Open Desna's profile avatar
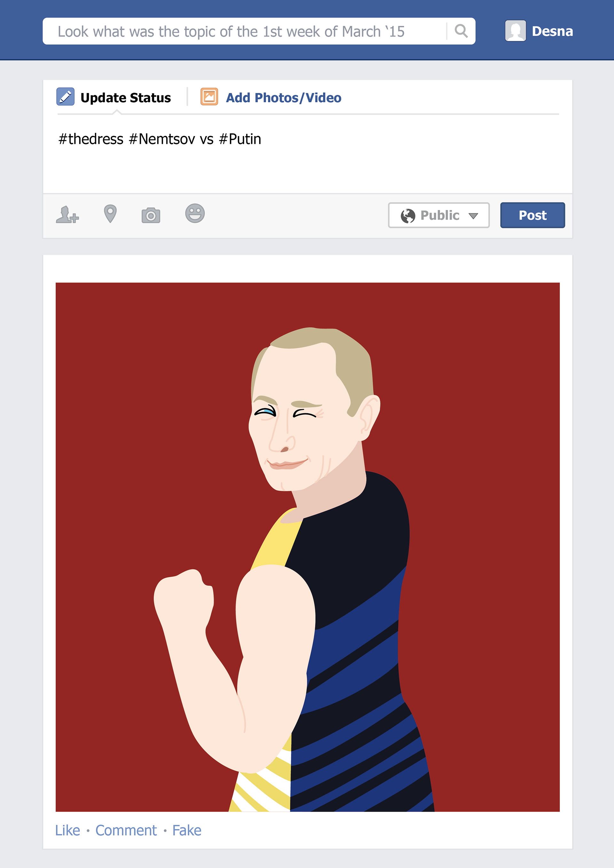 click(x=515, y=31)
